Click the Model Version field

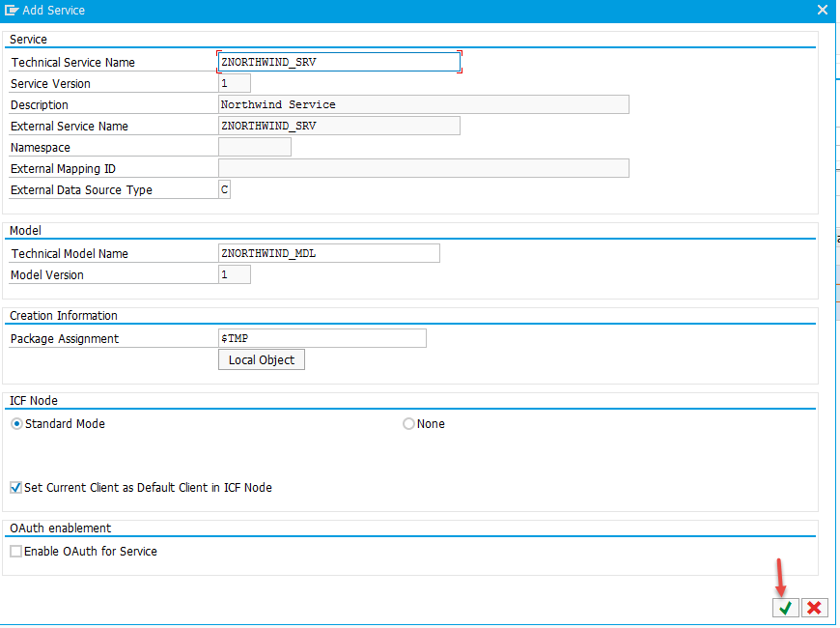(x=235, y=274)
